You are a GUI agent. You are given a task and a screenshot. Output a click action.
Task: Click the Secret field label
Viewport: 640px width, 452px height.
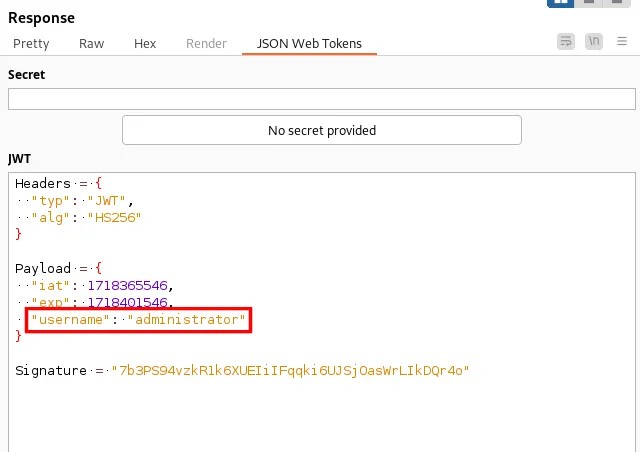click(x=27, y=75)
